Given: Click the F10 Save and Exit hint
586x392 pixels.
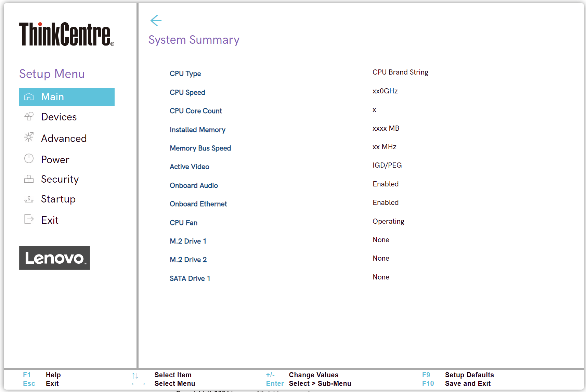Looking at the screenshot, I should (456, 383).
